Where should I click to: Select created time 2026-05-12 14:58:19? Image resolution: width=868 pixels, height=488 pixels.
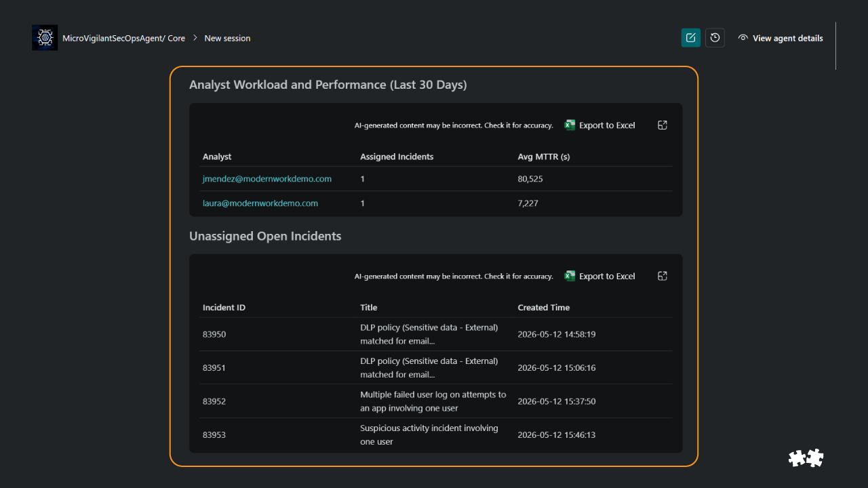pos(557,334)
